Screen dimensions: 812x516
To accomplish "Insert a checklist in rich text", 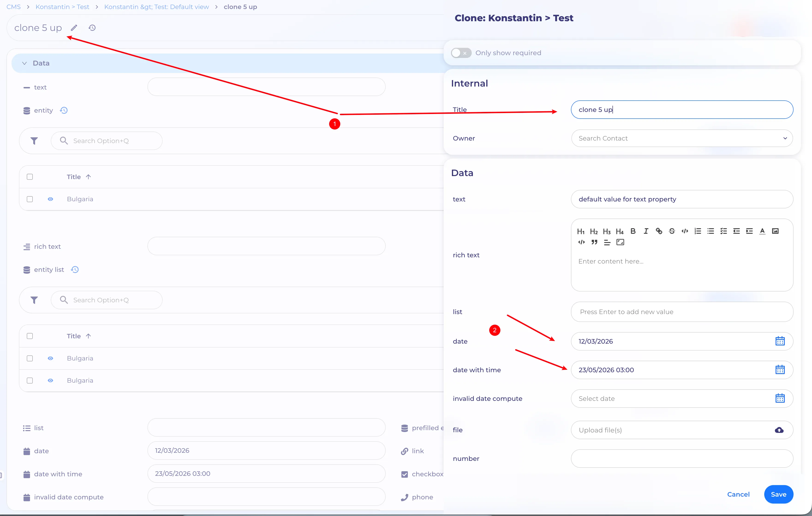I will [x=724, y=231].
